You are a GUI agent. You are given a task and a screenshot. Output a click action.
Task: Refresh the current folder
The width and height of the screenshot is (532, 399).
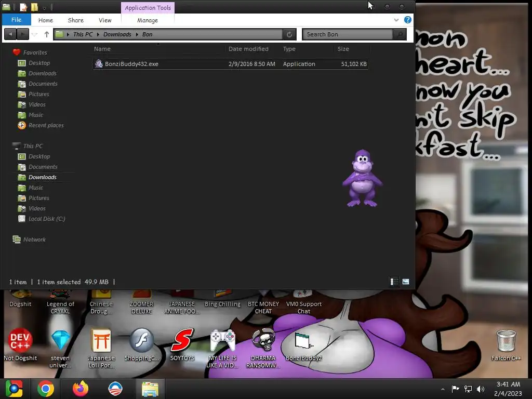click(x=289, y=34)
